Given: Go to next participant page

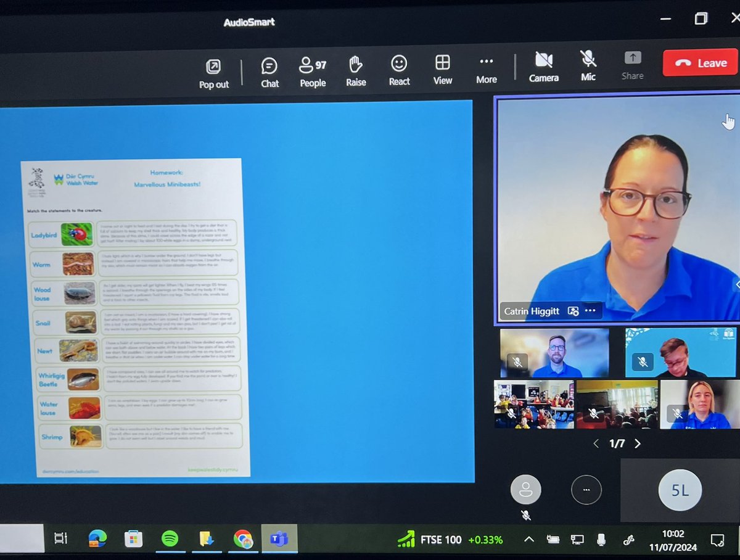Looking at the screenshot, I should [638, 443].
